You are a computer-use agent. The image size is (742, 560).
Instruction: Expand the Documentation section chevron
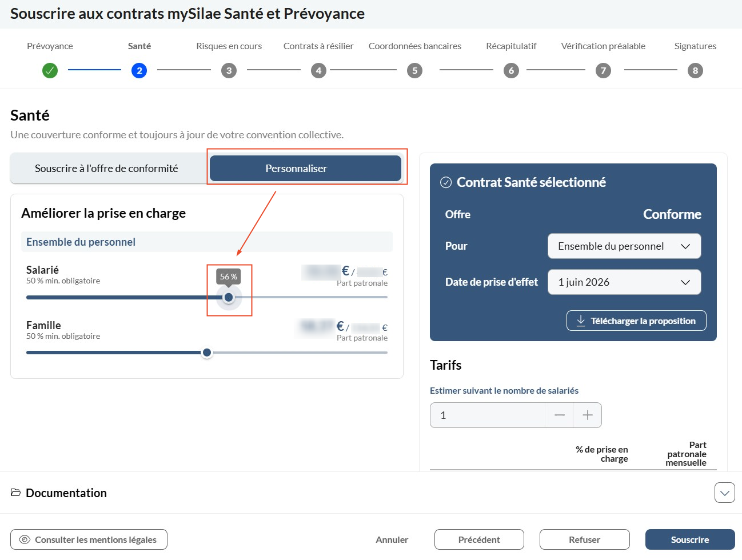[725, 493]
